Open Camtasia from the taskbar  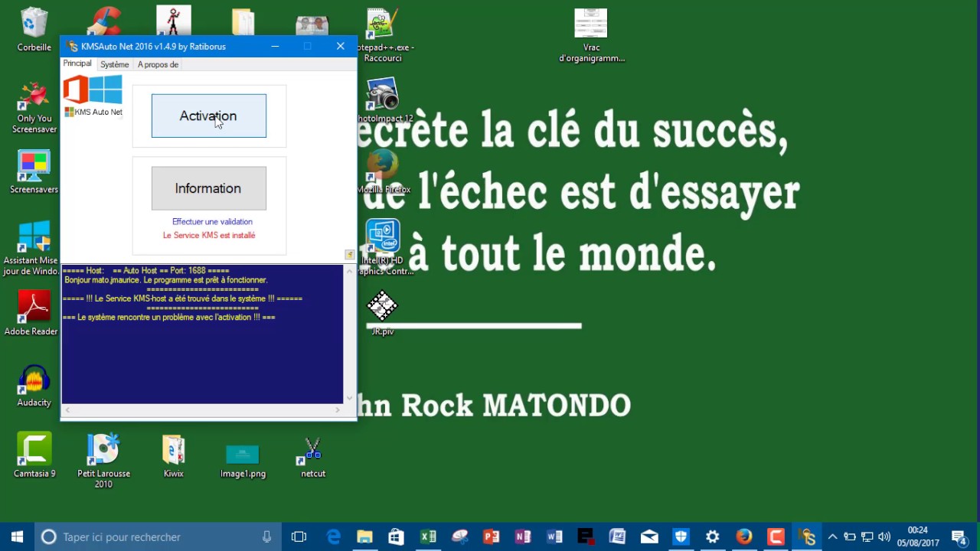(x=776, y=537)
